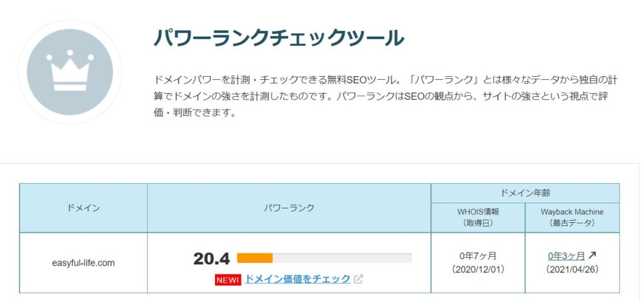Click the パワーランクチェックツール page title
Viewport: 644px width, 302px height.
tap(279, 38)
